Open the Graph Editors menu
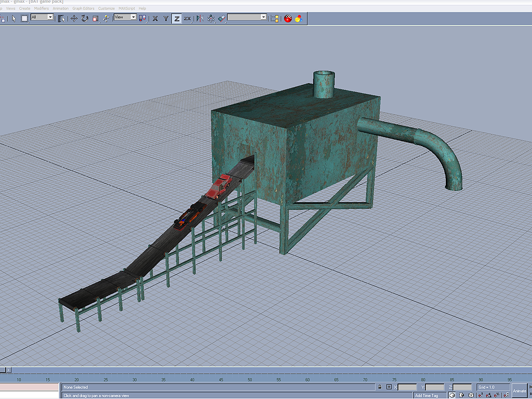This screenshot has height=399, width=532. pos(84,8)
